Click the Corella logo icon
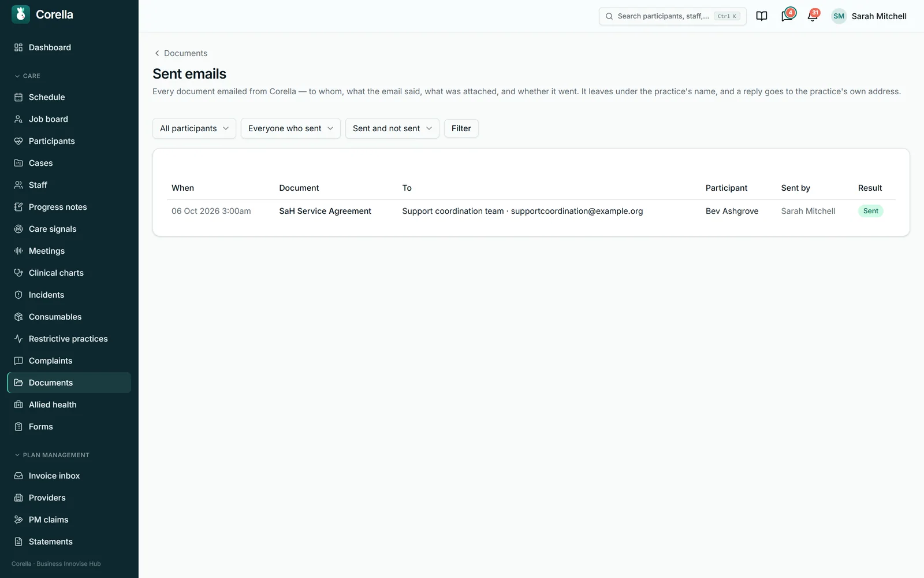This screenshot has width=924, height=578. tap(21, 14)
